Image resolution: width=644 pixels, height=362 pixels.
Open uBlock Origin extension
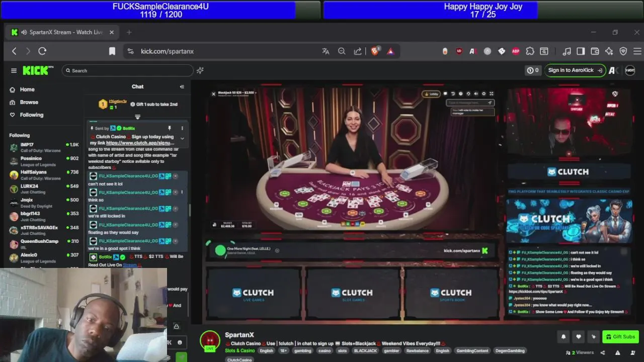point(459,51)
